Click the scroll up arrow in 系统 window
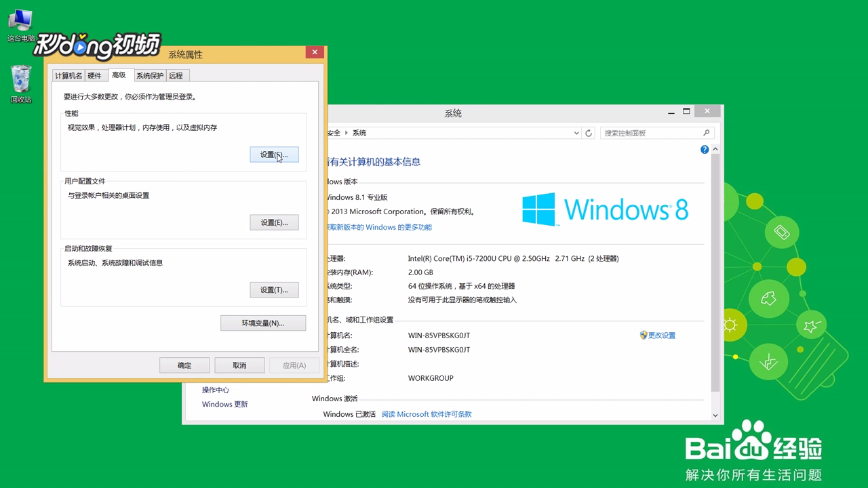This screenshot has width=868, height=488. tap(715, 149)
